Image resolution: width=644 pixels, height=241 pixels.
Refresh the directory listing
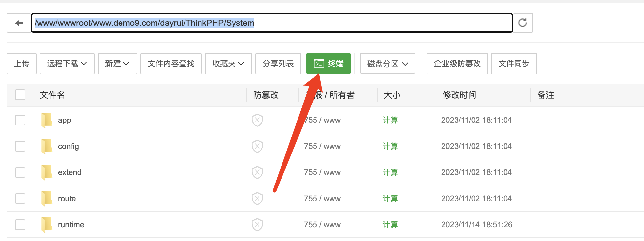point(523,23)
